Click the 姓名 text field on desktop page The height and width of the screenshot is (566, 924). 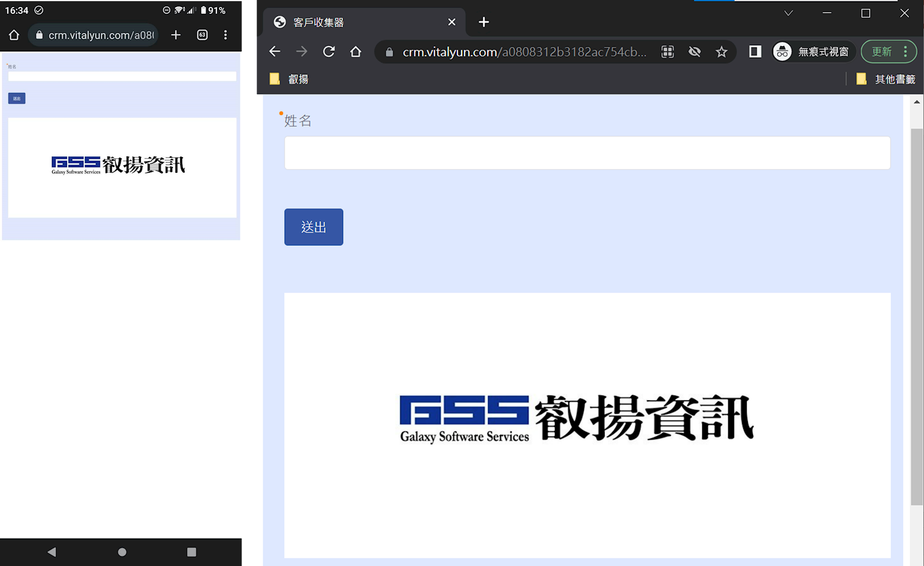pos(587,153)
